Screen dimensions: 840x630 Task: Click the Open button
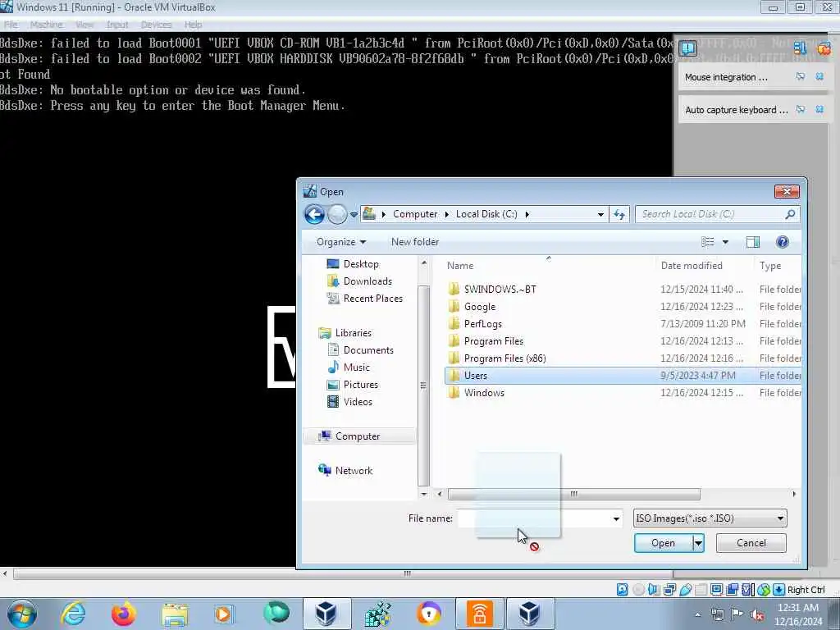pyautogui.click(x=663, y=543)
